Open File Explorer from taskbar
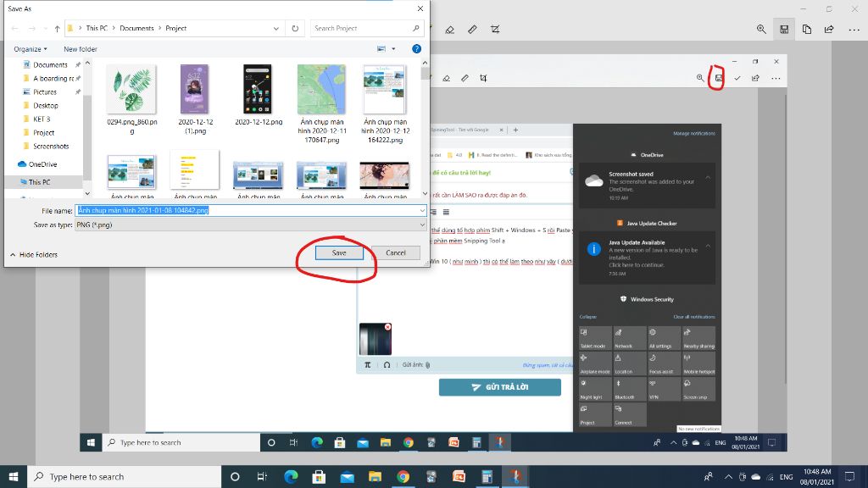The height and width of the screenshot is (488, 868). tap(375, 476)
